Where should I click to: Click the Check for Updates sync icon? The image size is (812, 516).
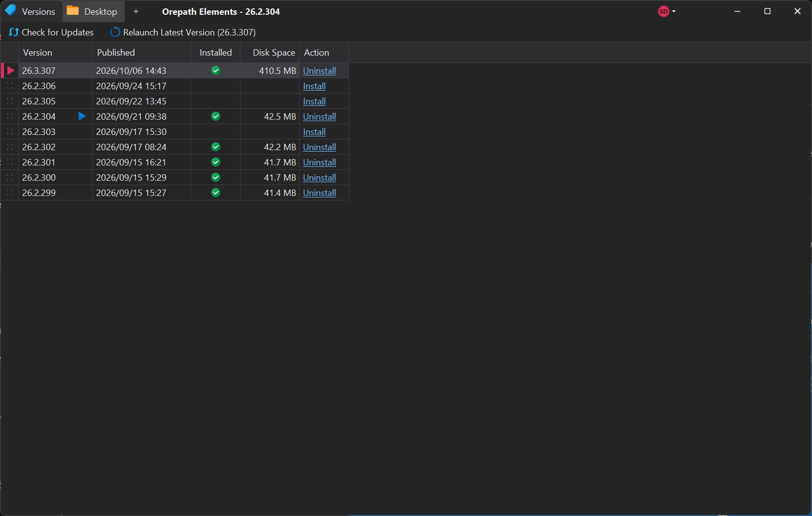pos(14,32)
